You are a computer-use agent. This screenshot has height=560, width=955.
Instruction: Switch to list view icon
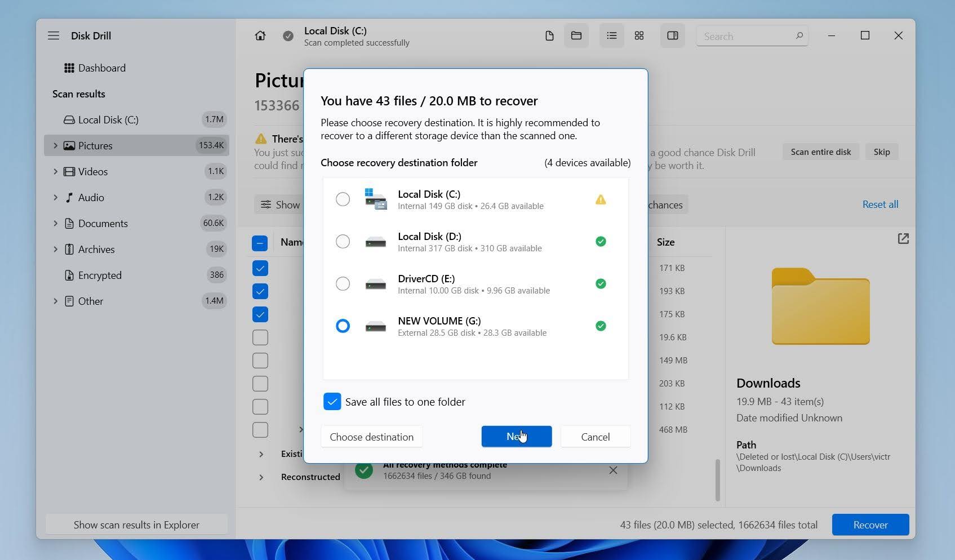612,35
